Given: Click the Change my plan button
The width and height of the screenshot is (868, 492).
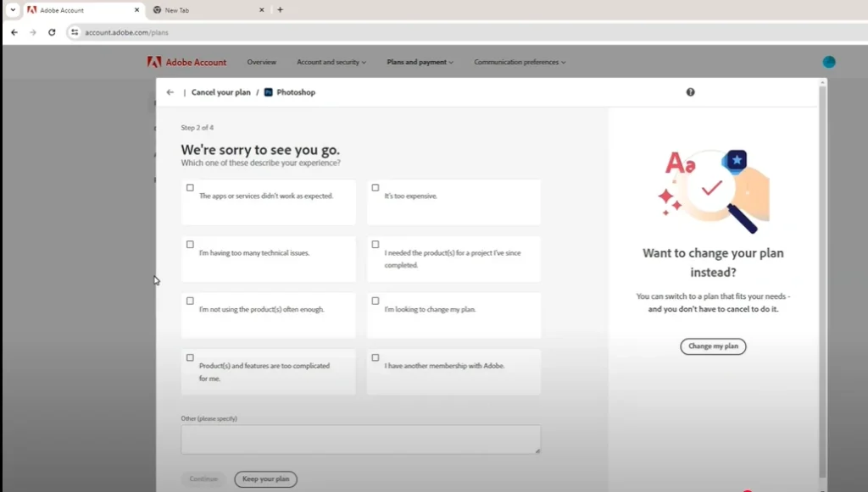Looking at the screenshot, I should (713, 346).
